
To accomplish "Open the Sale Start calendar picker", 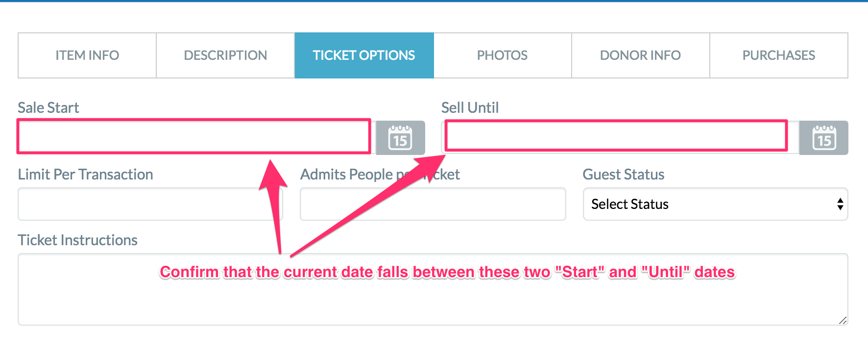I will (x=400, y=138).
